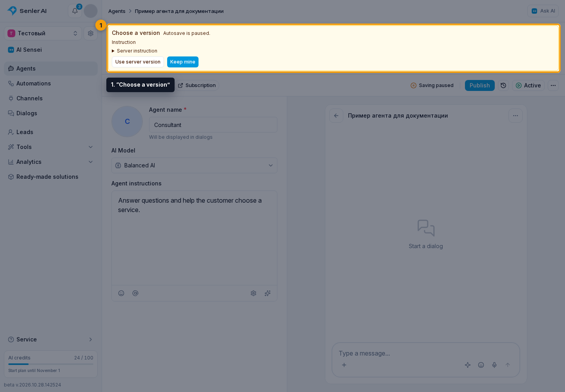The width and height of the screenshot is (565, 392).
Task: Insert a mention with the @ icon
Action: pyautogui.click(x=135, y=293)
